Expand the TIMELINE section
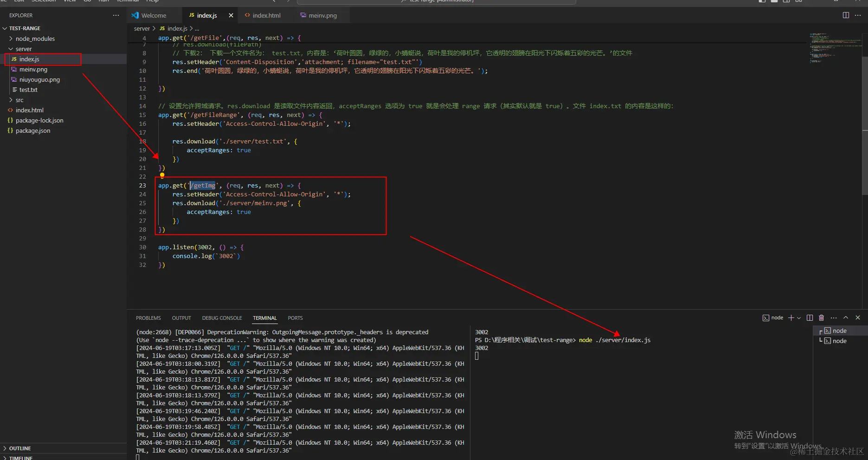Image resolution: width=868 pixels, height=460 pixels. click(x=21, y=458)
